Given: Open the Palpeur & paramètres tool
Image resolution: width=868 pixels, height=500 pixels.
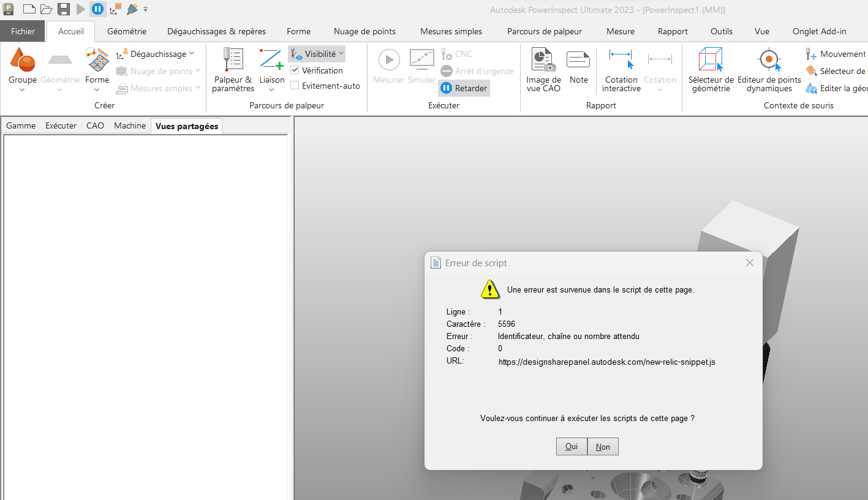Looking at the screenshot, I should click(233, 70).
